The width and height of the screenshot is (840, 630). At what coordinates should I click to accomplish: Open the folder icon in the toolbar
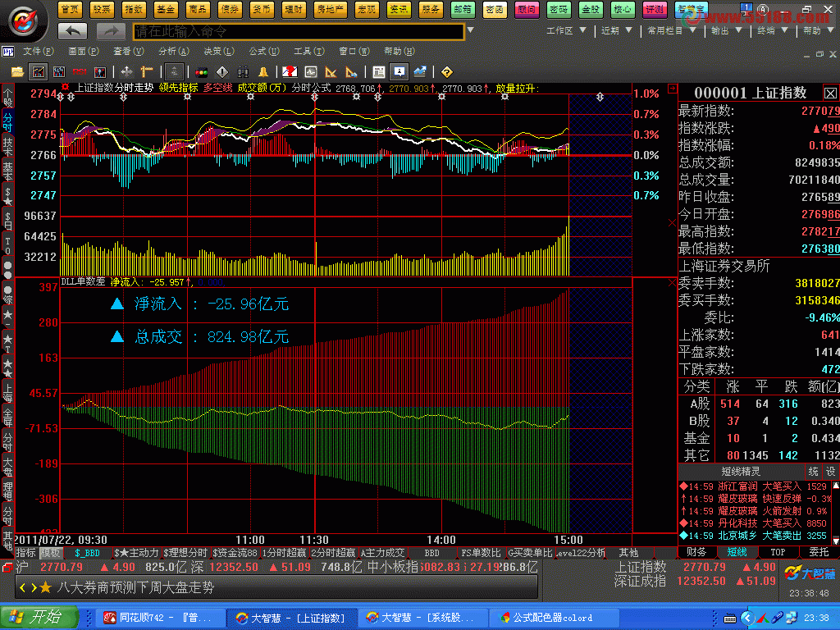[x=17, y=72]
